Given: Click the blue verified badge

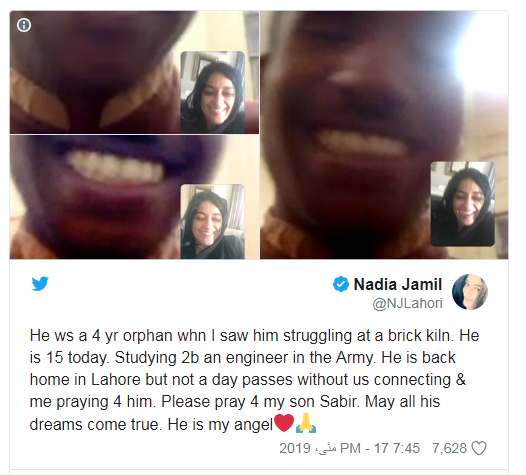Looking at the screenshot, I should point(340,284).
